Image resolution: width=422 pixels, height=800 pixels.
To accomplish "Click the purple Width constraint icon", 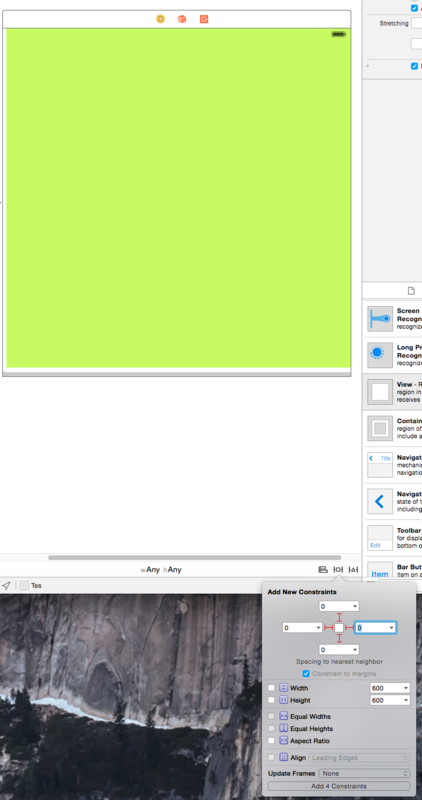I will [x=284, y=688].
